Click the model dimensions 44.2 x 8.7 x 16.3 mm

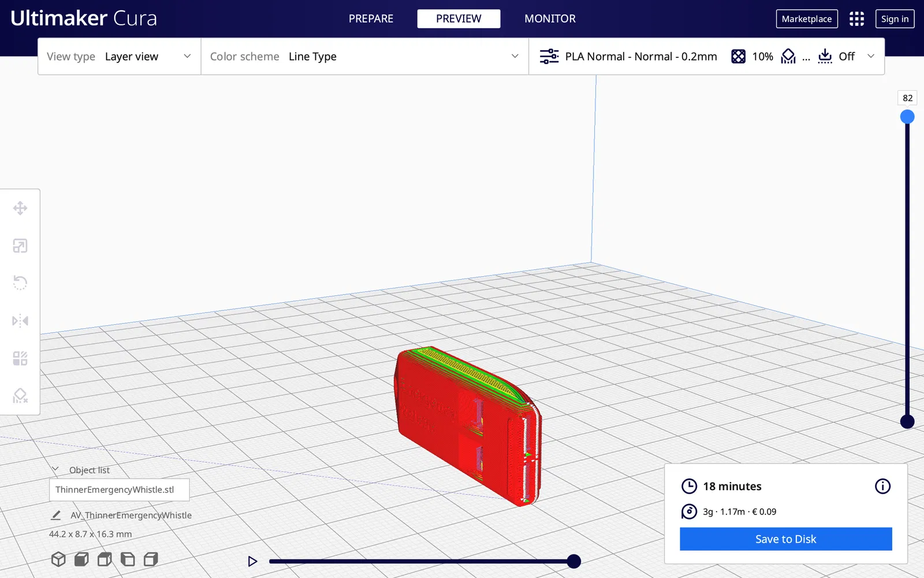pyautogui.click(x=90, y=534)
